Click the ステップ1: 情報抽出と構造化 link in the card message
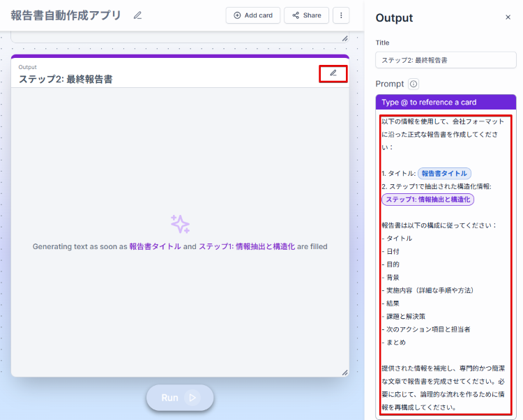Image resolution: width=523 pixels, height=420 pixels. 247,246
